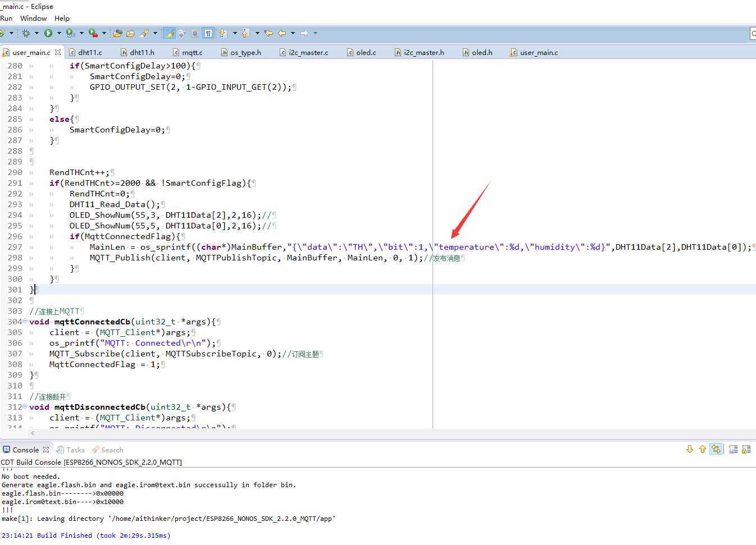Collapse the mqttDisconnectedCb function fold marker
This screenshot has width=756, height=545.
point(25,406)
